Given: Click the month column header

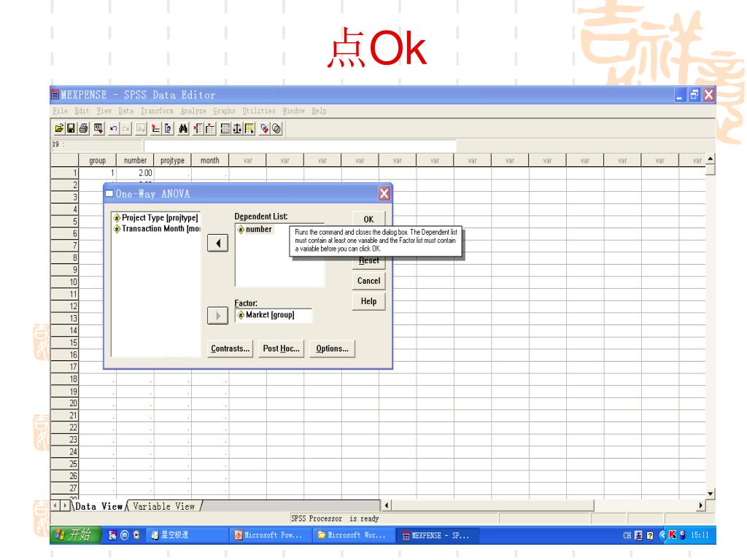Looking at the screenshot, I should click(210, 160).
